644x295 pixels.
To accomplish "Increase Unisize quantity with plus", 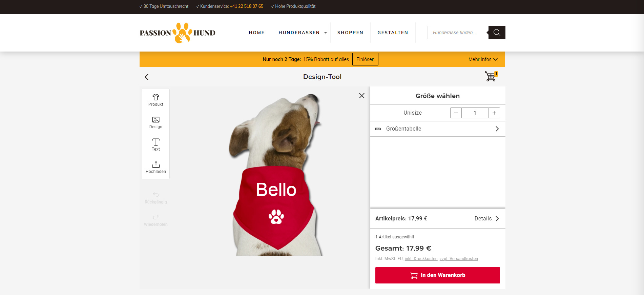I will click(x=494, y=113).
